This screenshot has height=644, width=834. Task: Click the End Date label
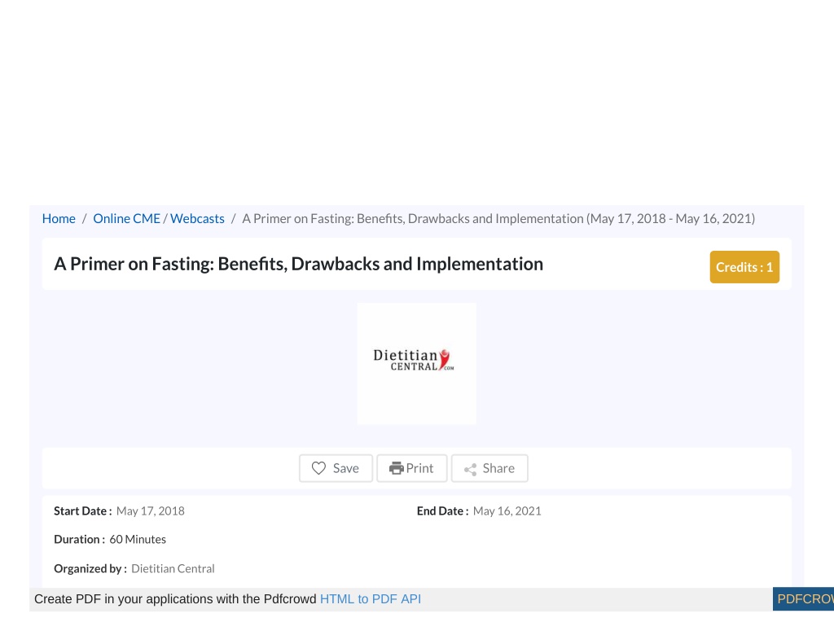442,511
